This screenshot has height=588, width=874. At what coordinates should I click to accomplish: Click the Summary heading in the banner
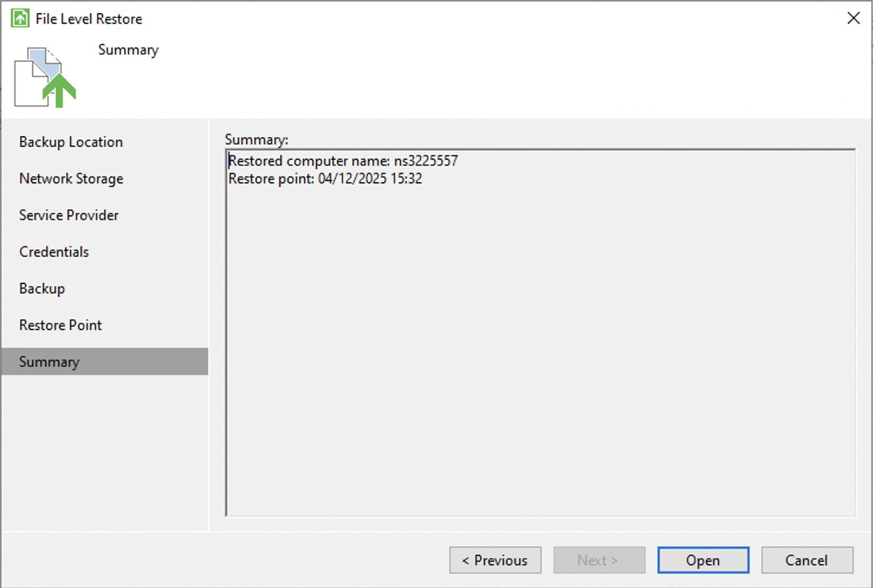128,49
